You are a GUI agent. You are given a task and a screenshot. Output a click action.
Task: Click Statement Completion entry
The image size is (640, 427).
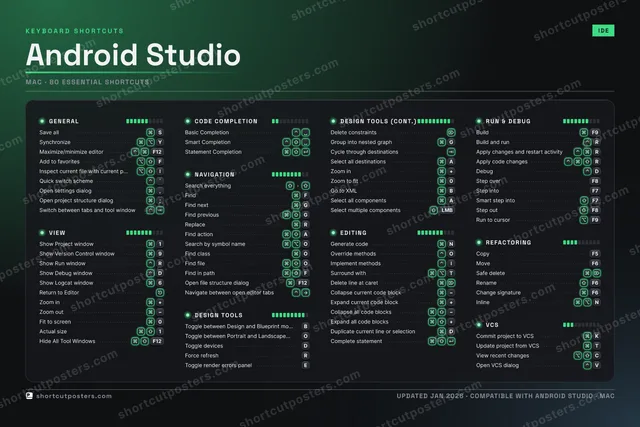(x=247, y=152)
